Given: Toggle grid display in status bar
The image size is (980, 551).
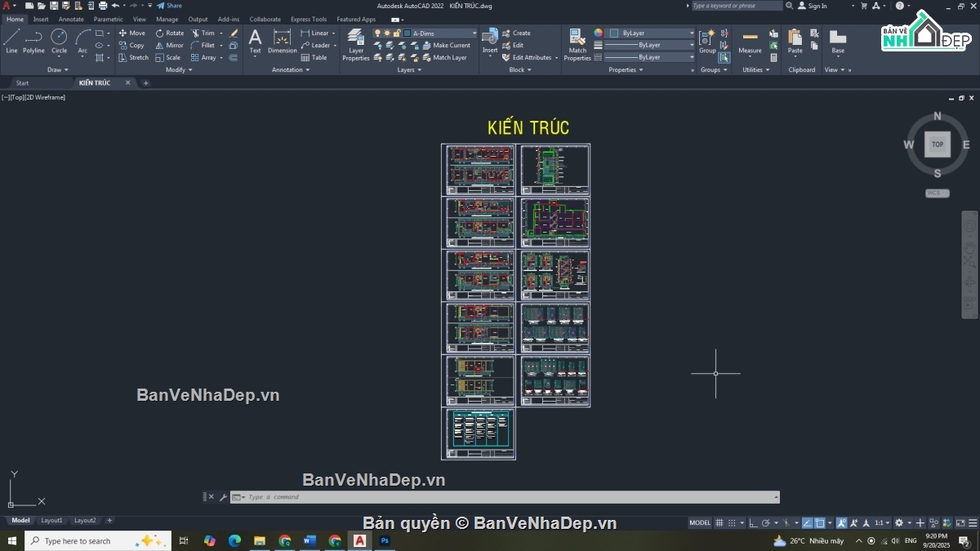Looking at the screenshot, I should [719, 522].
